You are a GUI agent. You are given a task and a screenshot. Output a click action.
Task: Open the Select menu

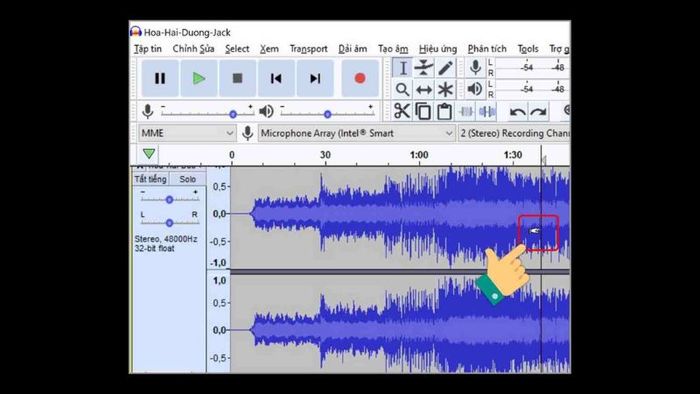(237, 49)
